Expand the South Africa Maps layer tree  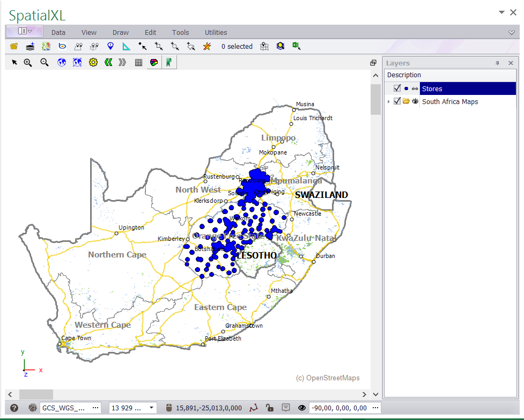pos(389,101)
